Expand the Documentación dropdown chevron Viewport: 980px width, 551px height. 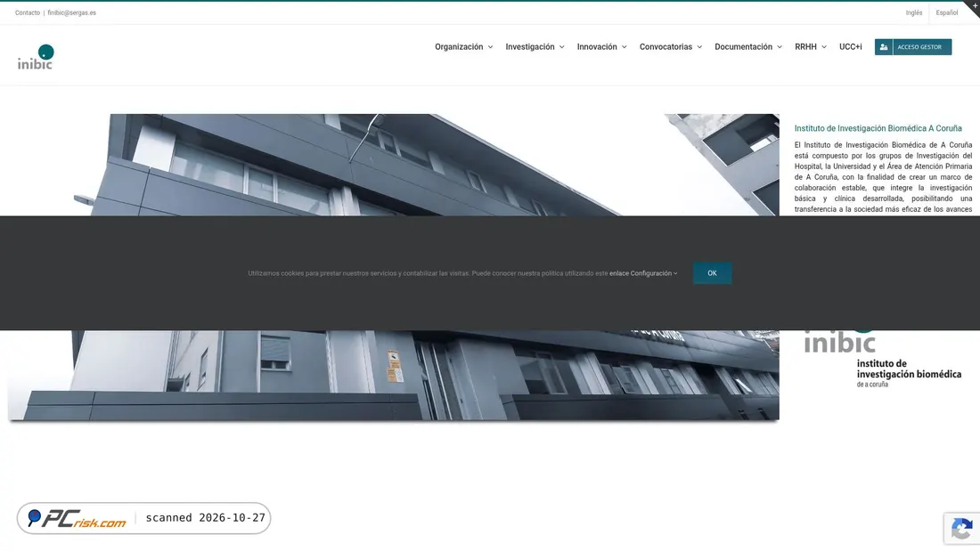click(780, 47)
